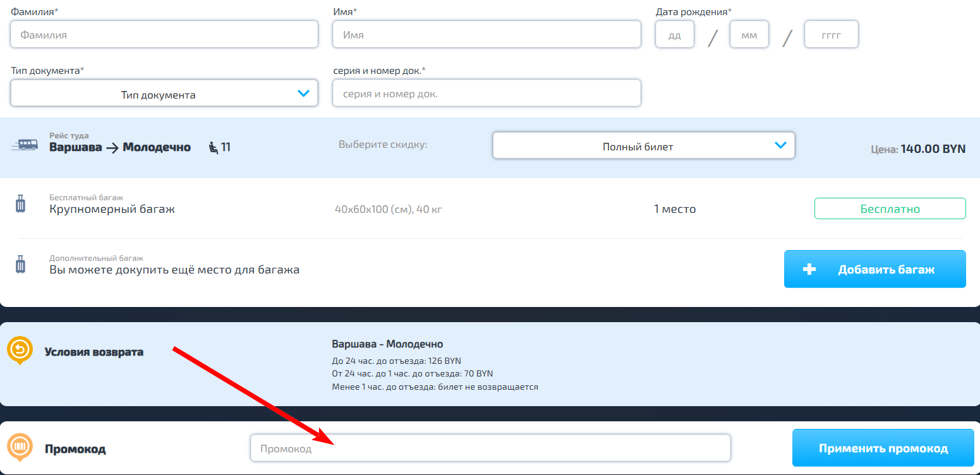980x475 pixels.
Task: Click the seat icon next to 11
Action: point(213,147)
